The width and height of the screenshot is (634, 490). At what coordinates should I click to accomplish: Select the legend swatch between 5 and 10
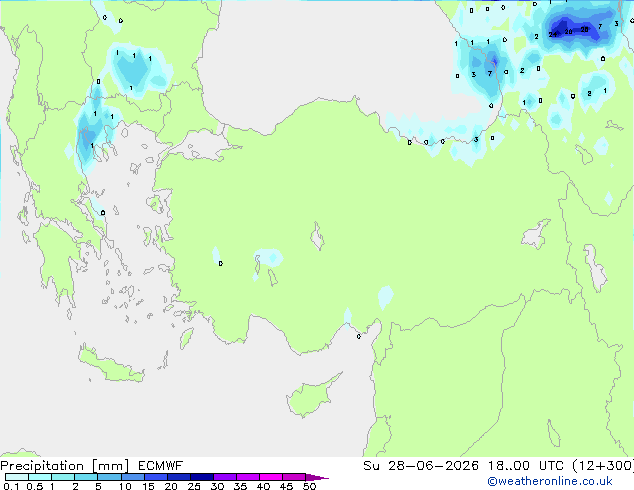(109, 477)
